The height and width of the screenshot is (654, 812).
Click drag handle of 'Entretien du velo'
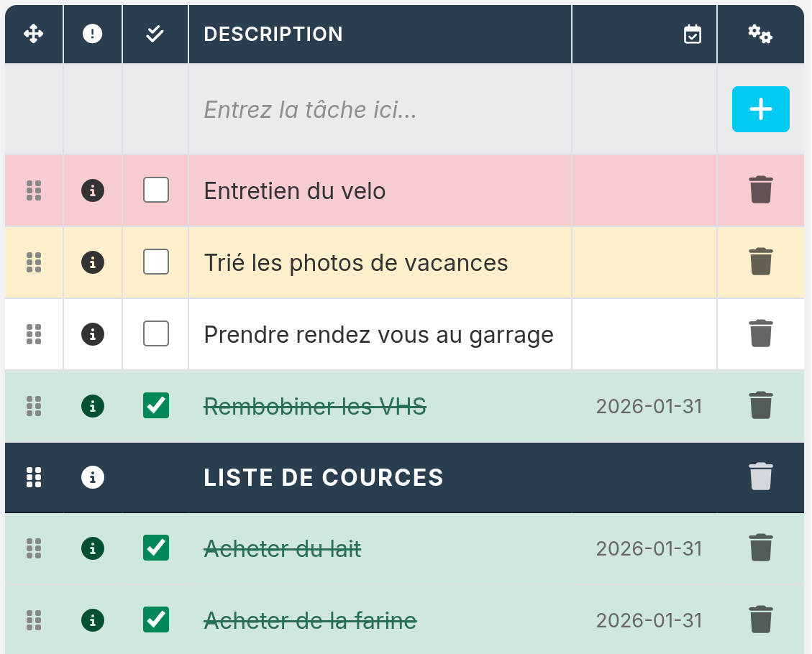pyautogui.click(x=34, y=190)
